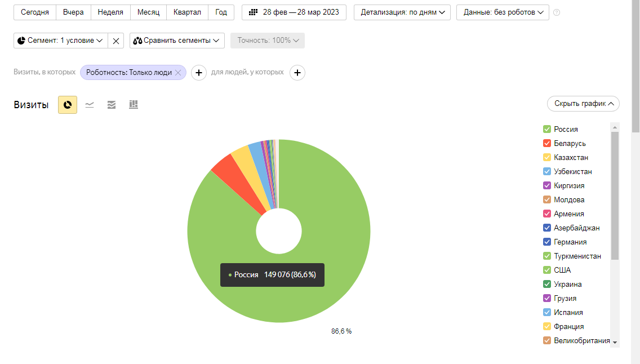The image size is (640, 364).
Task: Select the Месяц period
Action: tap(149, 12)
